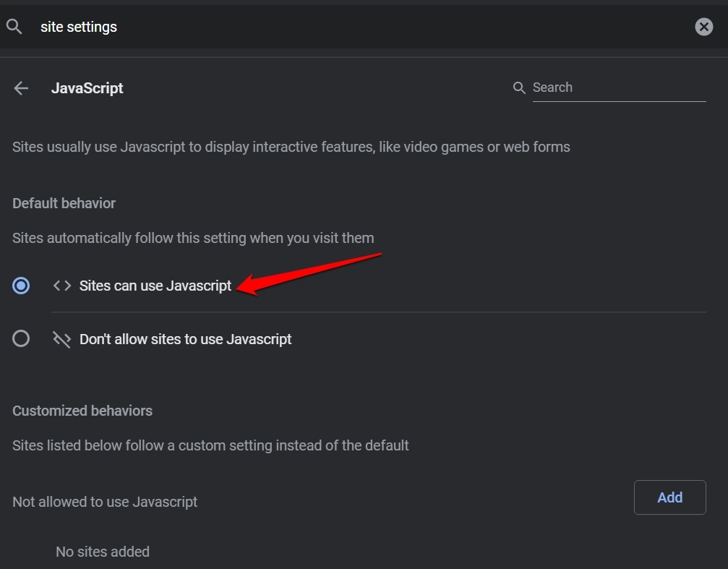Viewport: 728px width, 569px height.
Task: Click the 'JavaScript' page heading
Action: [x=87, y=88]
